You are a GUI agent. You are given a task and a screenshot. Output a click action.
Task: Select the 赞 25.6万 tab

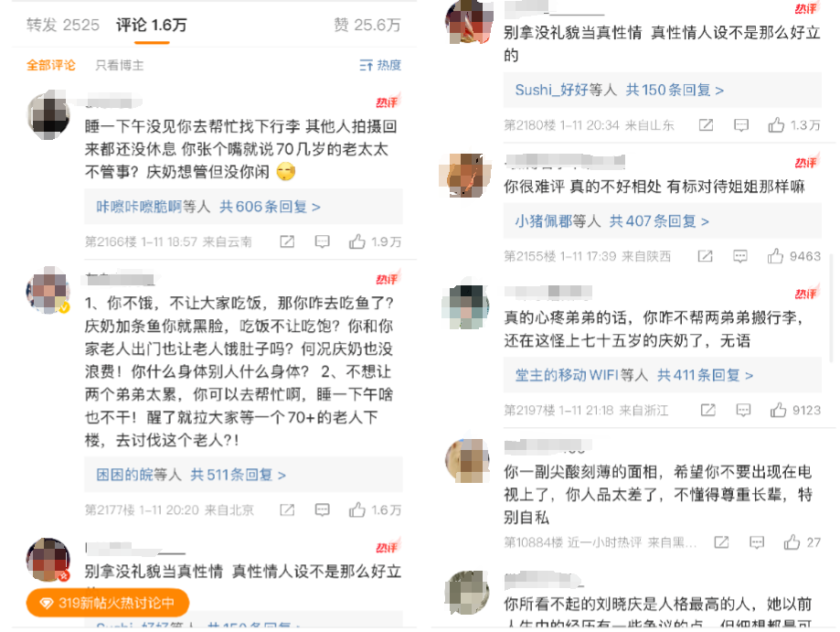point(367,25)
